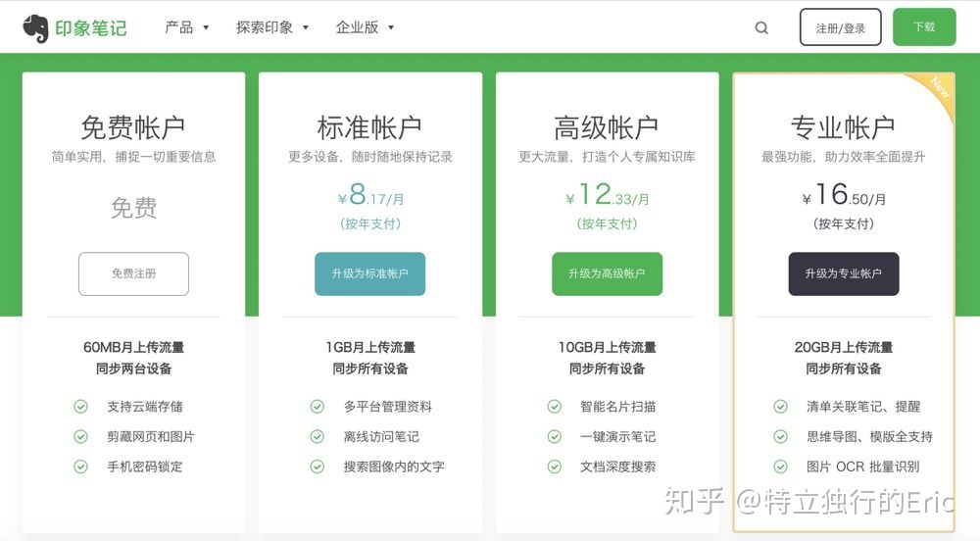Screen dimensions: 980x541
Task: Expand the 产品 dropdown menu
Action: 186,27
